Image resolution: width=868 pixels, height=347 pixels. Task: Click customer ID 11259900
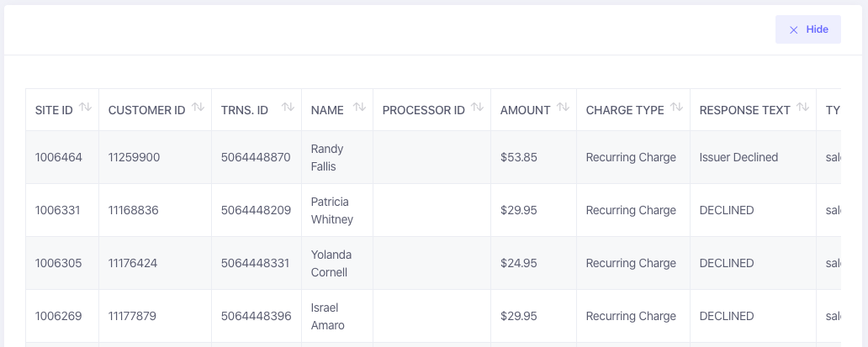pyautogui.click(x=134, y=157)
